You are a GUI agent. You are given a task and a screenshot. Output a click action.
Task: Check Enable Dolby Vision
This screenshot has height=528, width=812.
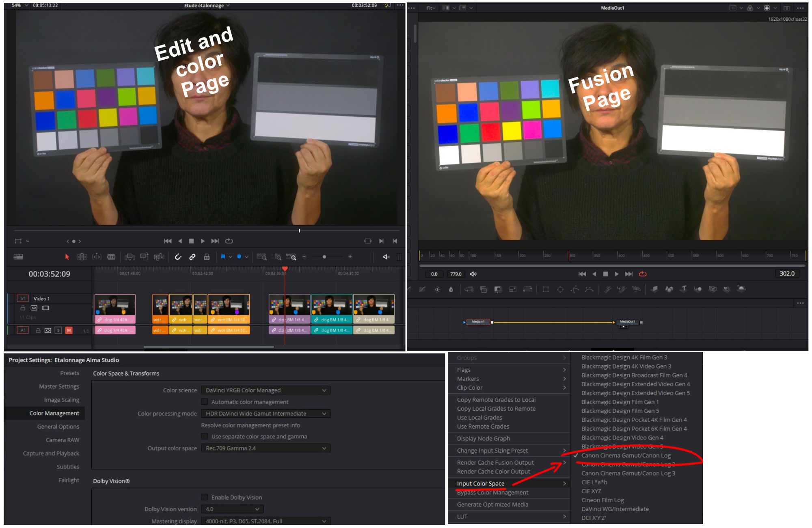[x=205, y=497]
